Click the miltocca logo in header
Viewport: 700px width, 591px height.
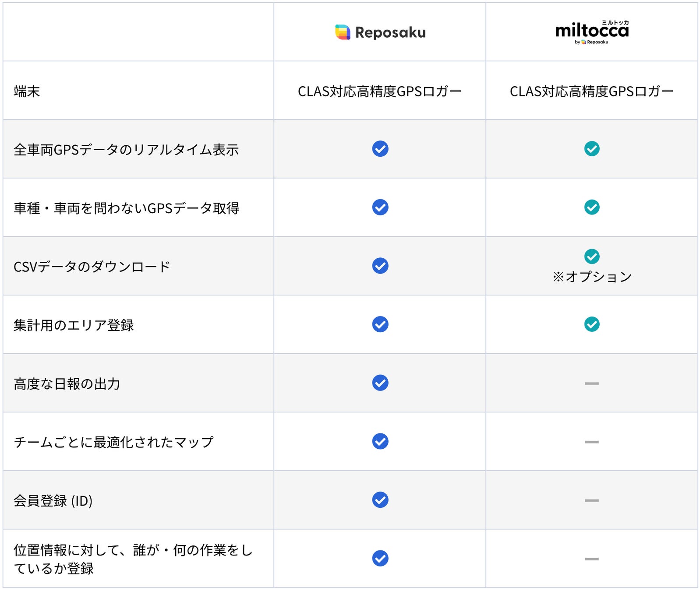coord(592,32)
